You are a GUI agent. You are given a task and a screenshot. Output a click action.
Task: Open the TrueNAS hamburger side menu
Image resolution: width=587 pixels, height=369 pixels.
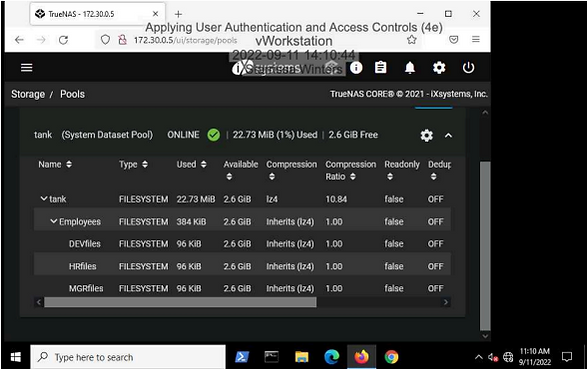click(x=27, y=68)
